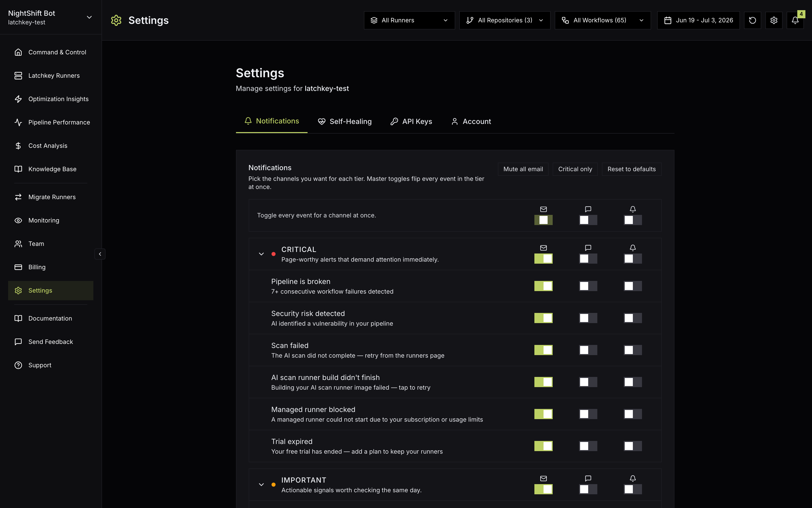Screen dimensions: 812x508
Task: Switch to the Notifications tab
Action: pos(272,121)
